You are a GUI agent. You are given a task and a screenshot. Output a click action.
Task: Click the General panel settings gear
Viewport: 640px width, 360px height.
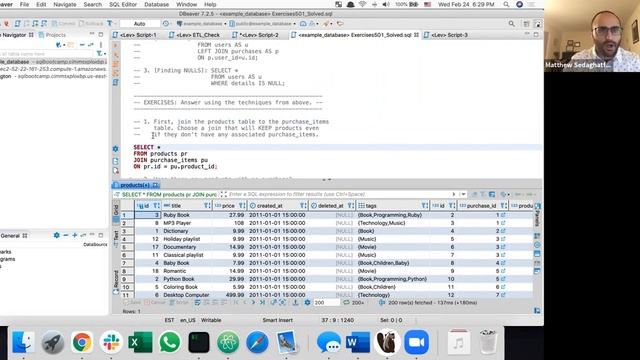(56, 236)
